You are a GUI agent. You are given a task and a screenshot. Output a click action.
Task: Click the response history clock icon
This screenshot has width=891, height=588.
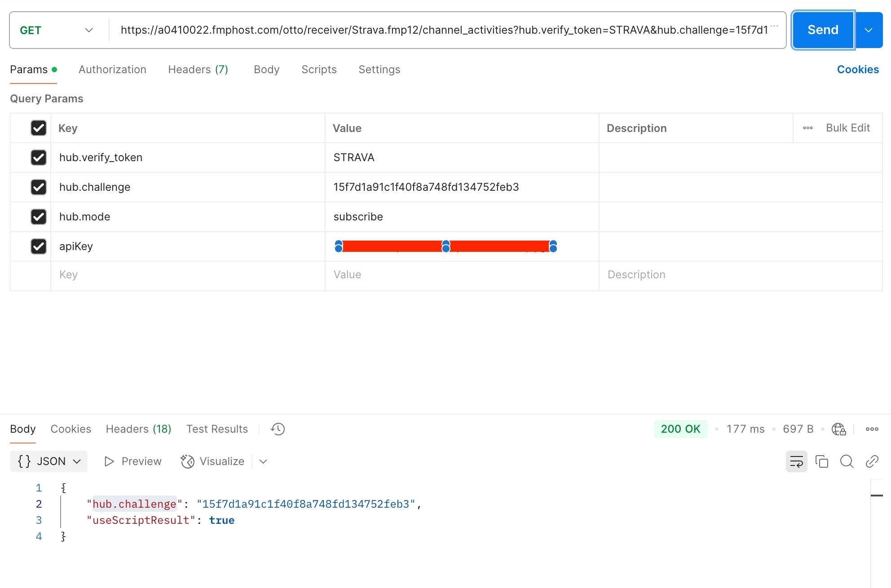[278, 429]
